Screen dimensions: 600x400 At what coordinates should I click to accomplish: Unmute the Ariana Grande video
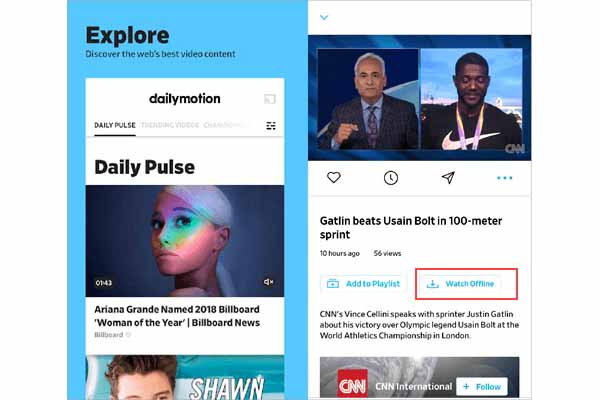269,282
